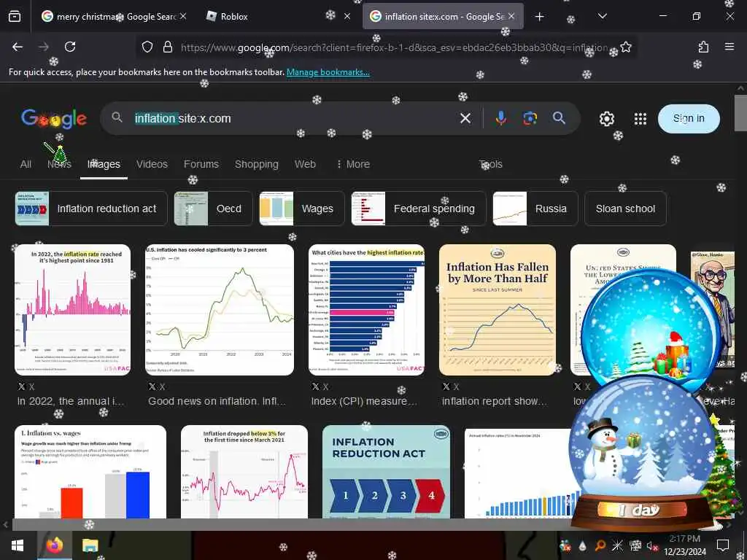Click the network tray icon

click(635, 545)
